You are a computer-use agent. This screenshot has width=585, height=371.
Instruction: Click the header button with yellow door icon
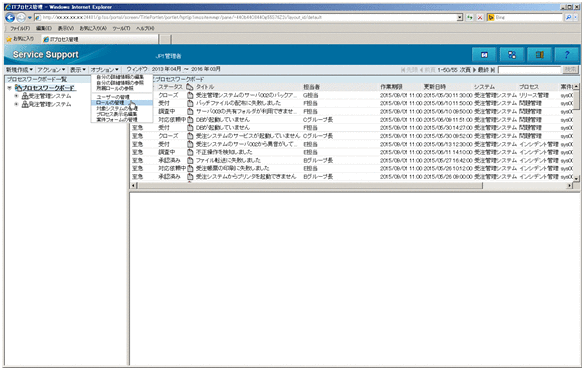539,55
